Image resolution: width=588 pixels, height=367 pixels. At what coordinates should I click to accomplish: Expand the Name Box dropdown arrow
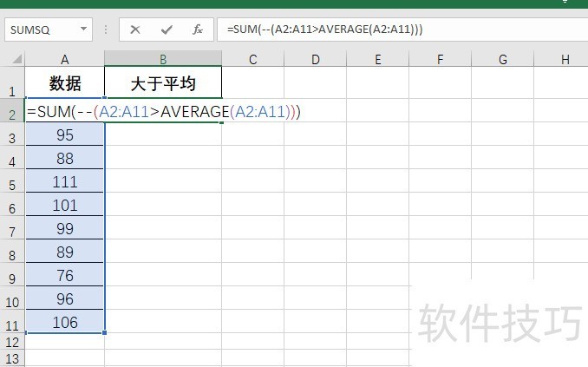pyautogui.click(x=83, y=29)
